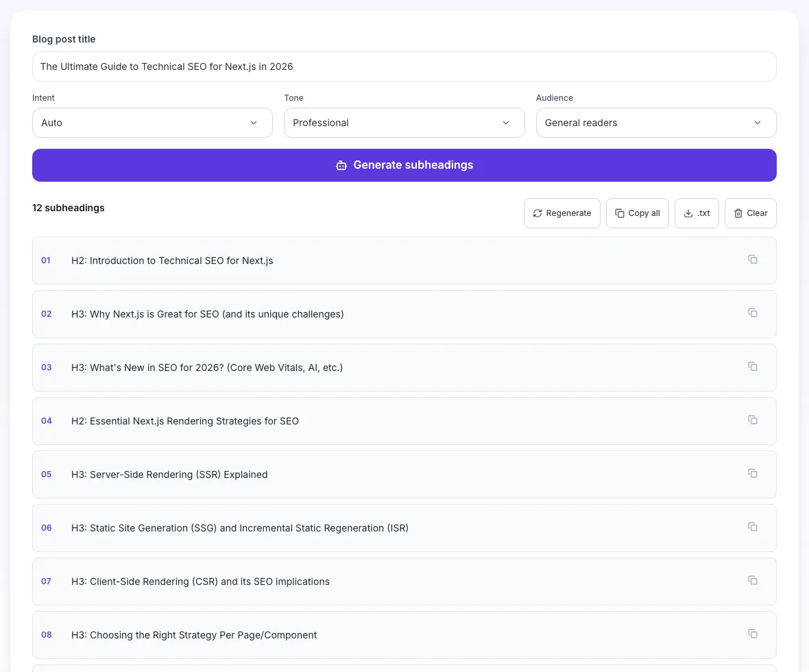Viewport: 809px width, 672px height.
Task: Open the Audience dropdown set to General readers
Action: (x=655, y=123)
